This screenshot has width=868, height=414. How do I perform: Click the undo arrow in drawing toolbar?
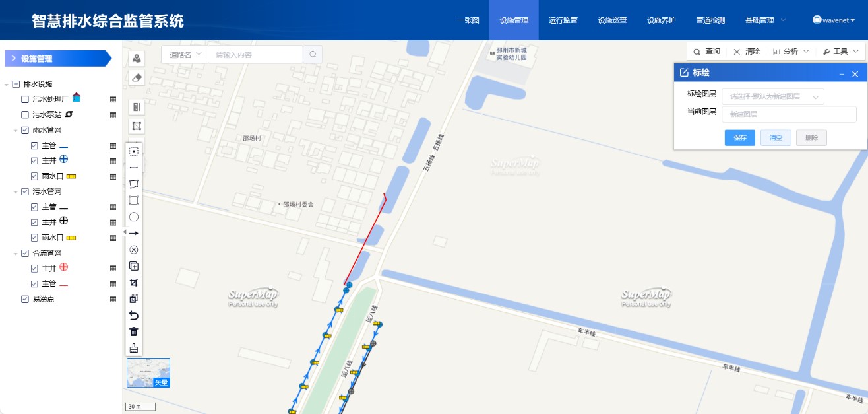pyautogui.click(x=134, y=315)
